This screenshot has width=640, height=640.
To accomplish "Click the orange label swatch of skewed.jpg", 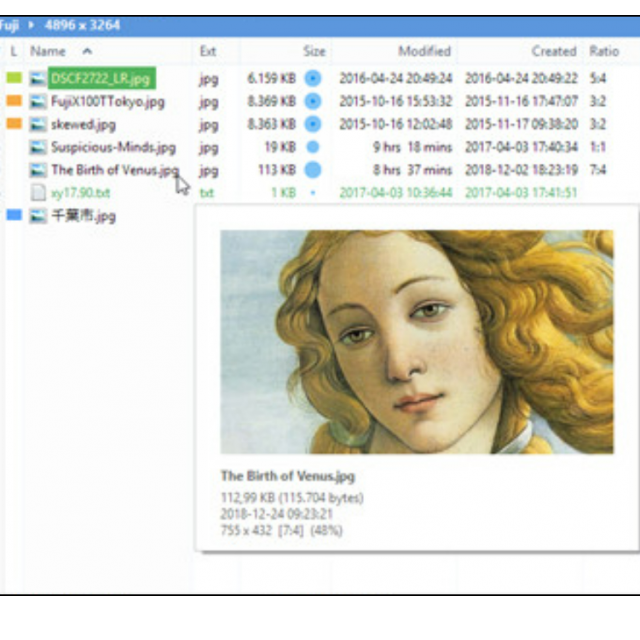I will 14,123.
